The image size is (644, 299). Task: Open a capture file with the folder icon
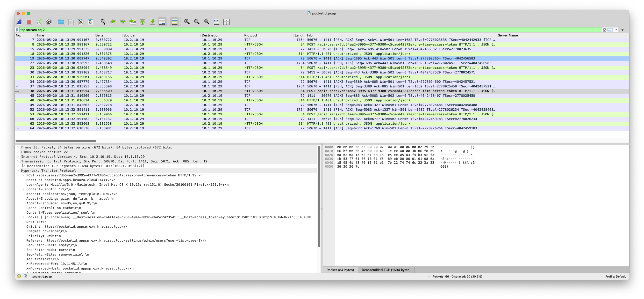(x=61, y=22)
